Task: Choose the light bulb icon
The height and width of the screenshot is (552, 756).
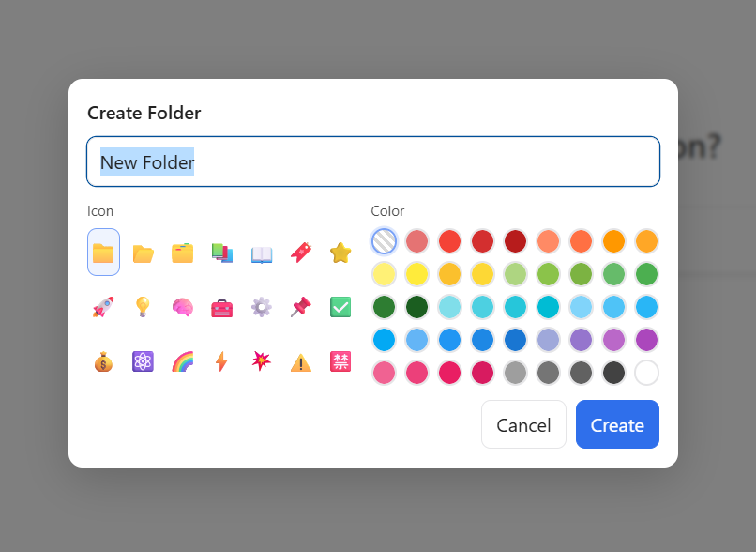Action: pos(143,307)
